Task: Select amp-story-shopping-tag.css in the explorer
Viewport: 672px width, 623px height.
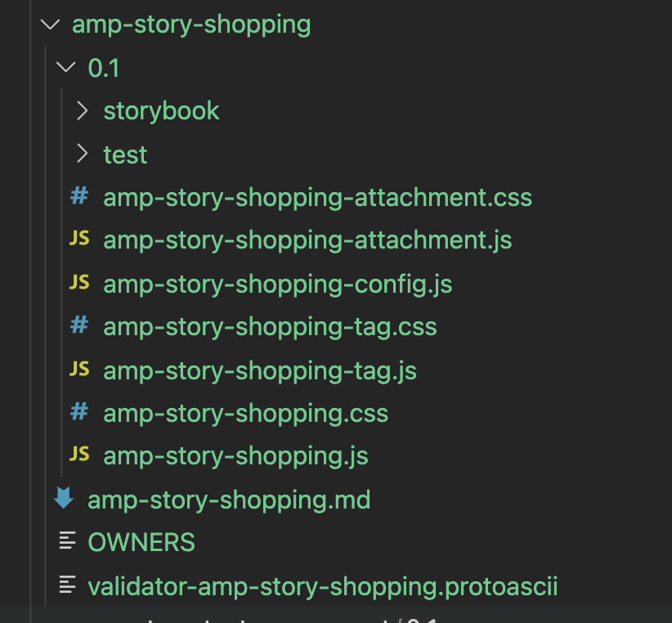Action: (x=270, y=325)
